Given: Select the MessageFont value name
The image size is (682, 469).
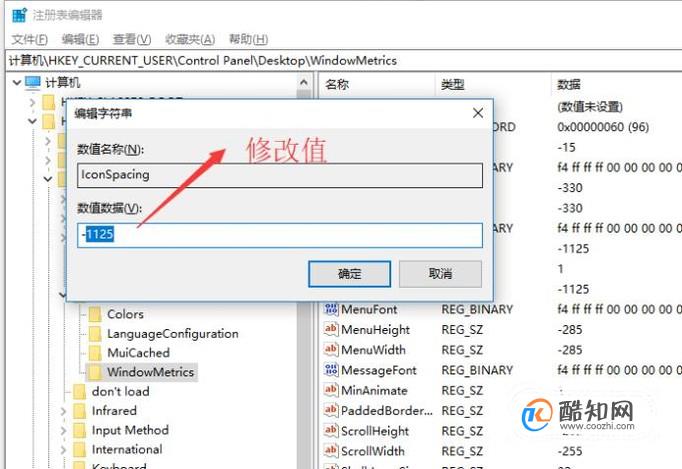Looking at the screenshot, I should (379, 370).
